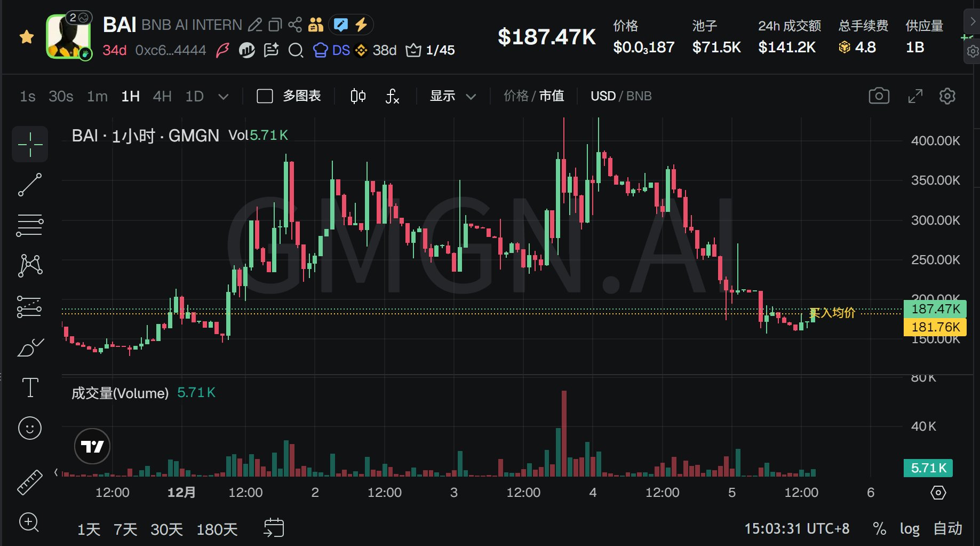Viewport: 980px width, 546px height.
Task: Select the 1H timeframe
Action: click(x=131, y=96)
